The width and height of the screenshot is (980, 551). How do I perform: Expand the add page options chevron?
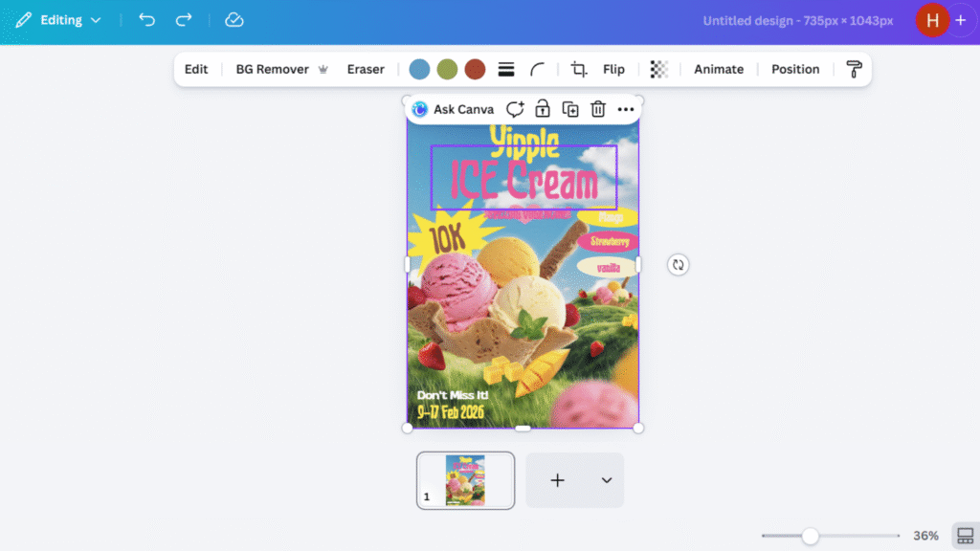click(606, 480)
